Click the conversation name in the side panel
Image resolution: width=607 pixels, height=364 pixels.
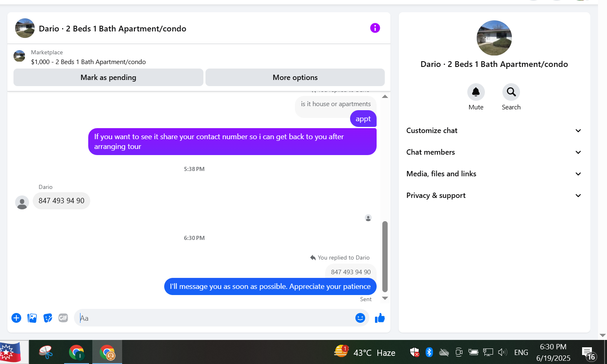(x=494, y=64)
